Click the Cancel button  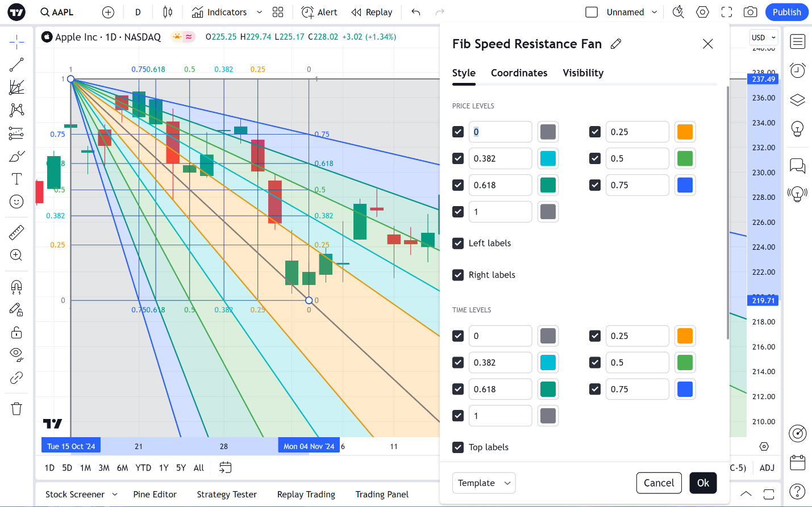[659, 483]
